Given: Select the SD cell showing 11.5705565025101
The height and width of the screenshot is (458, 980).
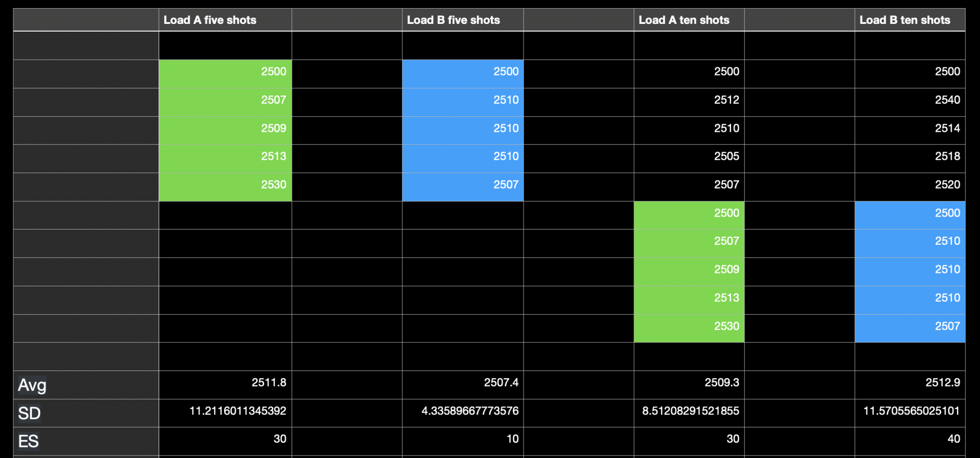Looking at the screenshot, I should (x=909, y=411).
